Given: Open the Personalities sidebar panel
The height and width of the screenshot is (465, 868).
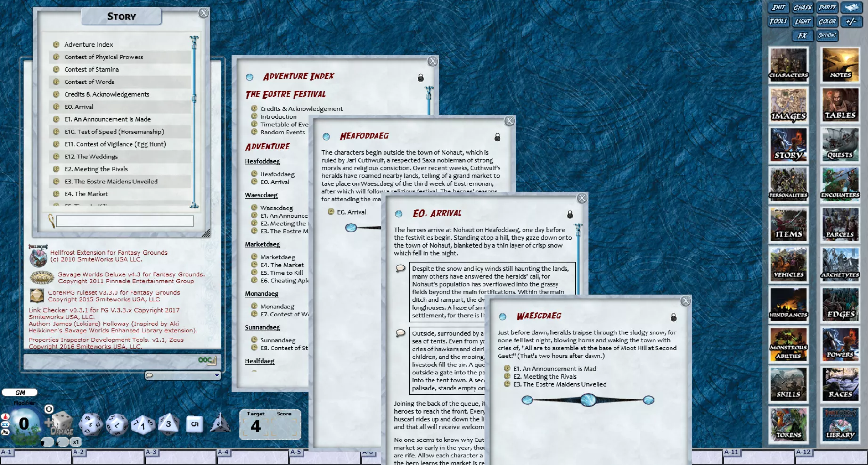Looking at the screenshot, I should (x=788, y=185).
